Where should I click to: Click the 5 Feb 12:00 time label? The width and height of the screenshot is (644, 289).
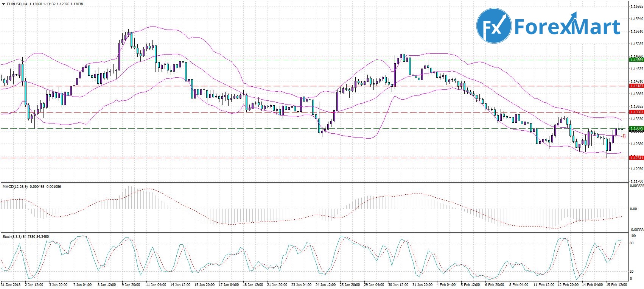(x=470, y=284)
